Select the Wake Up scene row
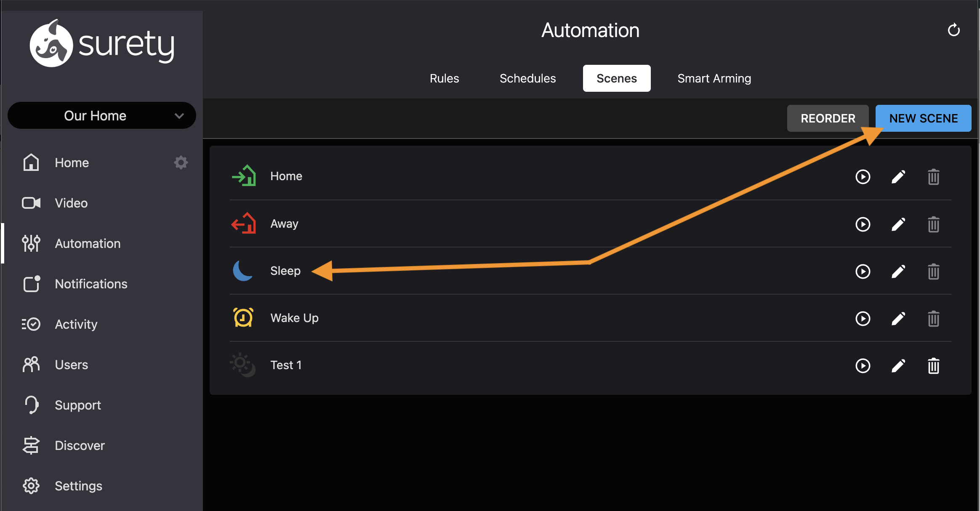 pos(294,318)
